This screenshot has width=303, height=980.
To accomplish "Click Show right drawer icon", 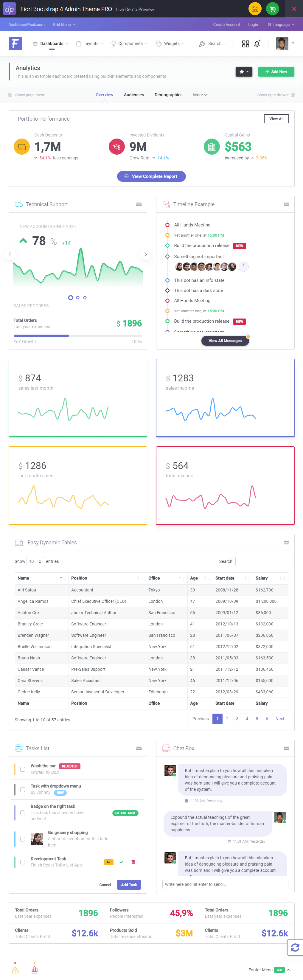I will [x=293, y=95].
